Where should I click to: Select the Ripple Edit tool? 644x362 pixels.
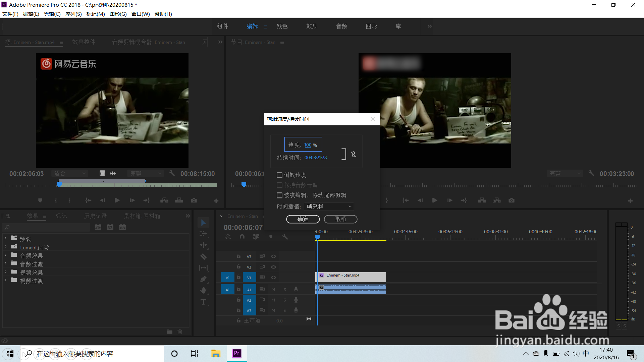pyautogui.click(x=203, y=245)
